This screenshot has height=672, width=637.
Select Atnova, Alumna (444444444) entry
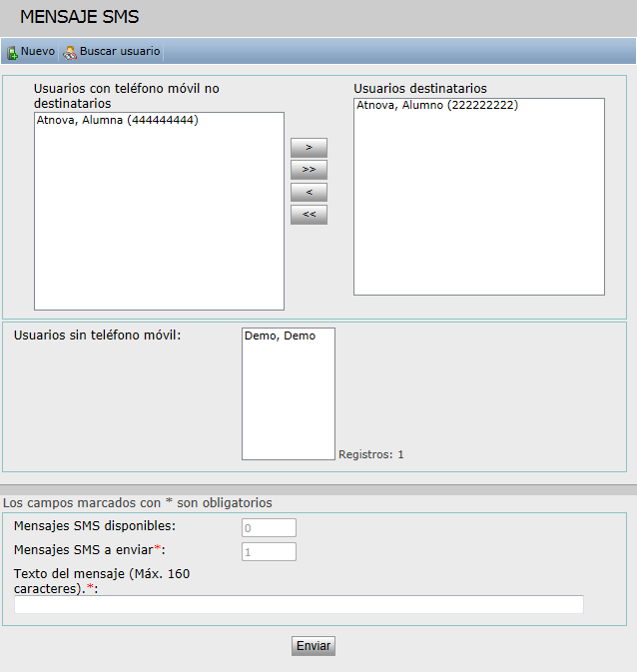coord(118,120)
